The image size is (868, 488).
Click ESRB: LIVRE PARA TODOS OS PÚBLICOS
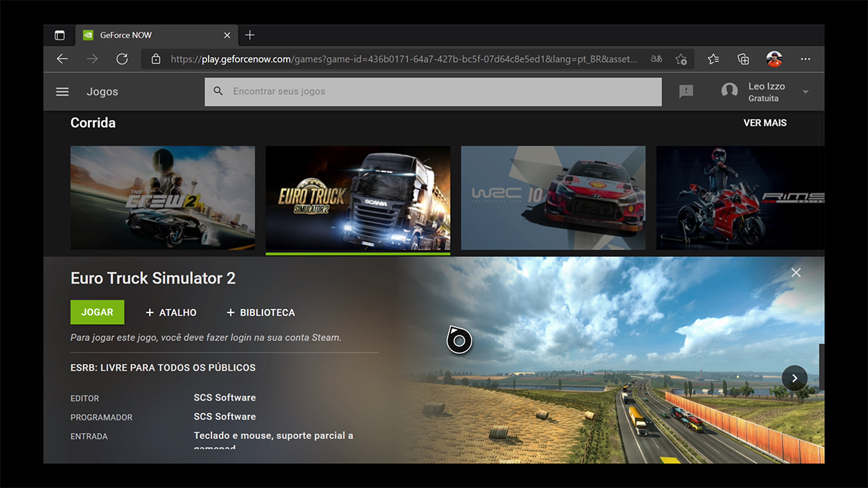pos(163,367)
